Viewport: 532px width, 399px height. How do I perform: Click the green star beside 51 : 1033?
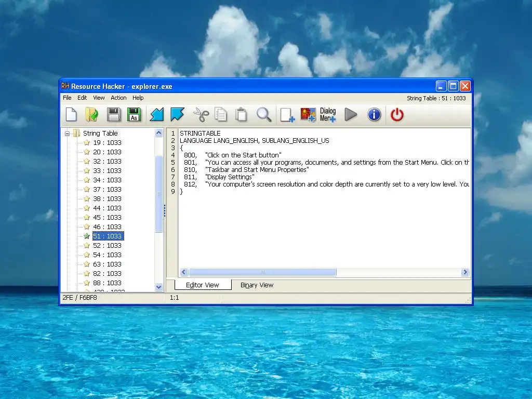click(x=87, y=236)
